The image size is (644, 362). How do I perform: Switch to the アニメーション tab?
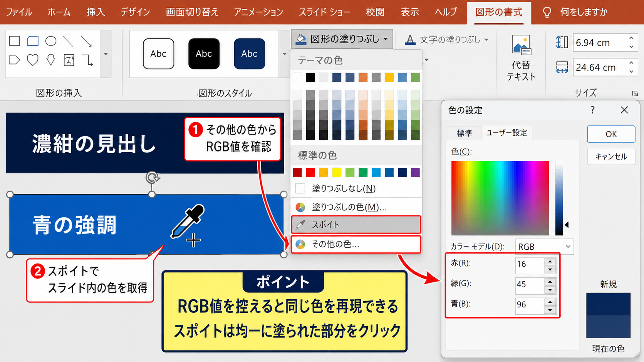pos(258,12)
